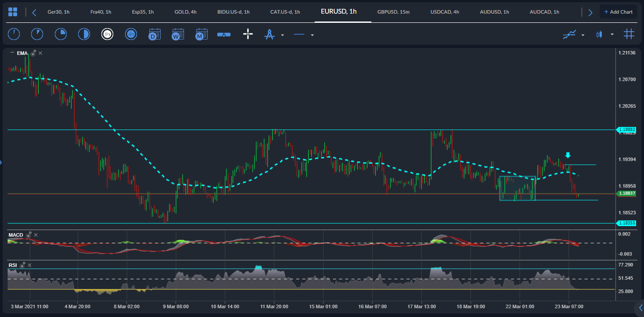Open EMA indicator settings gear
This screenshot has height=317, width=644.
point(32,53)
